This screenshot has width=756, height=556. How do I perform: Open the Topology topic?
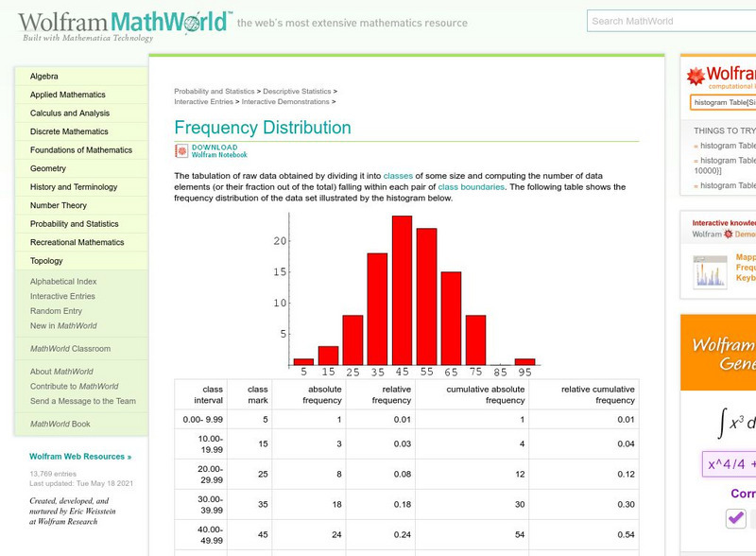(46, 261)
